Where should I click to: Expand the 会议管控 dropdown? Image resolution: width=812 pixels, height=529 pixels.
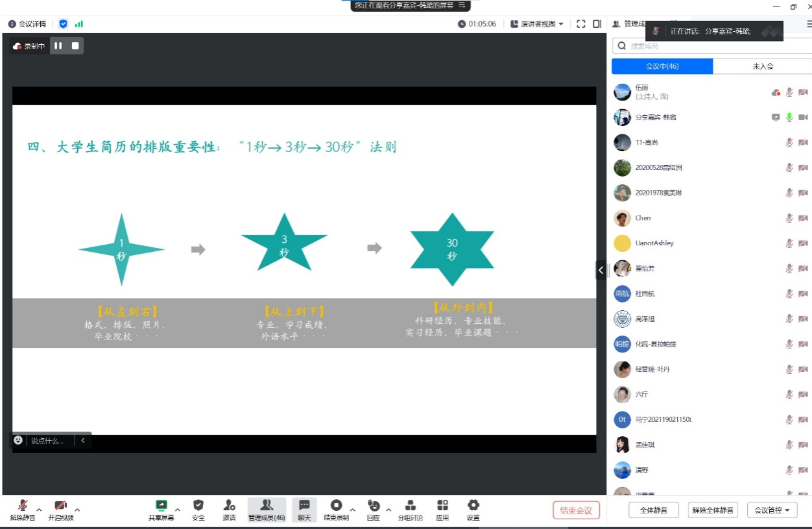pos(772,510)
